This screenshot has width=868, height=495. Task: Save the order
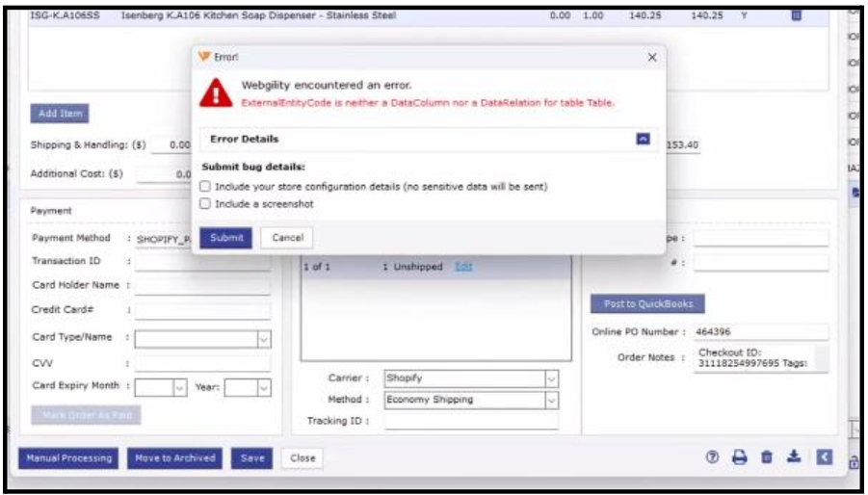pos(251,458)
